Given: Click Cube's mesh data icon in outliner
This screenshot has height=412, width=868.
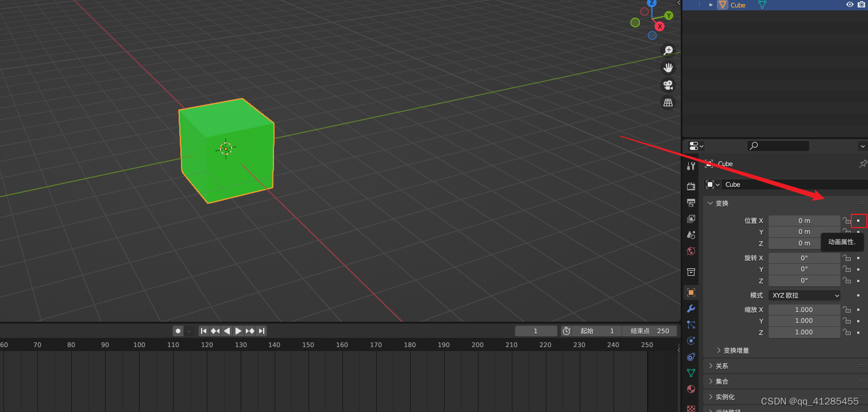Looking at the screenshot, I should (762, 5).
